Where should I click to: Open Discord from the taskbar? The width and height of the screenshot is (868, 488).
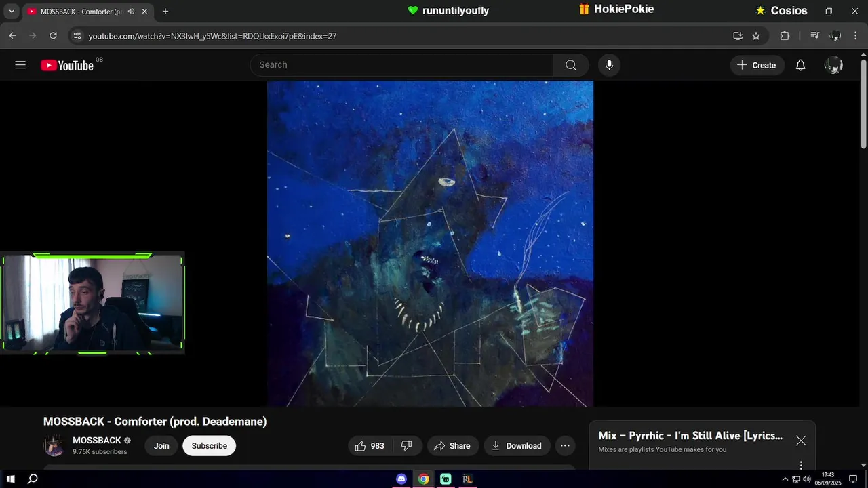(x=401, y=479)
